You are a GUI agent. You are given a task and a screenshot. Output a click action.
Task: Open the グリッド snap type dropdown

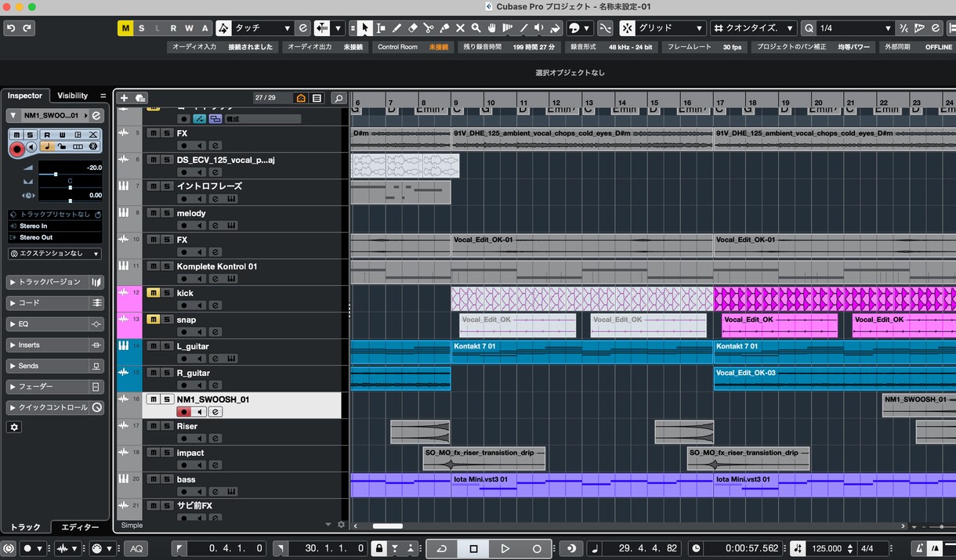point(669,28)
